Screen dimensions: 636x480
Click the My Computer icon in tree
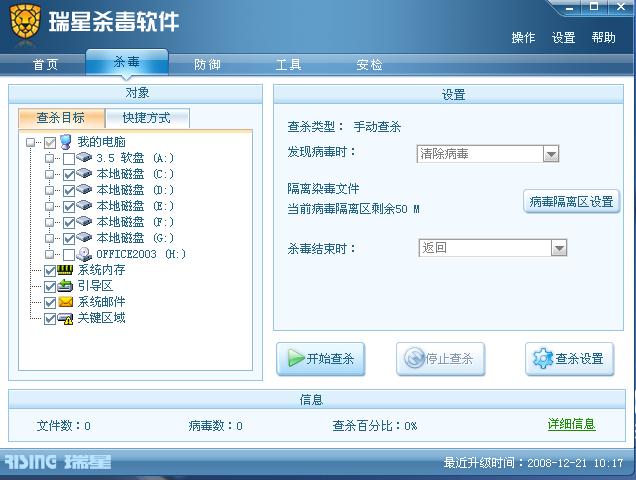[x=66, y=142]
